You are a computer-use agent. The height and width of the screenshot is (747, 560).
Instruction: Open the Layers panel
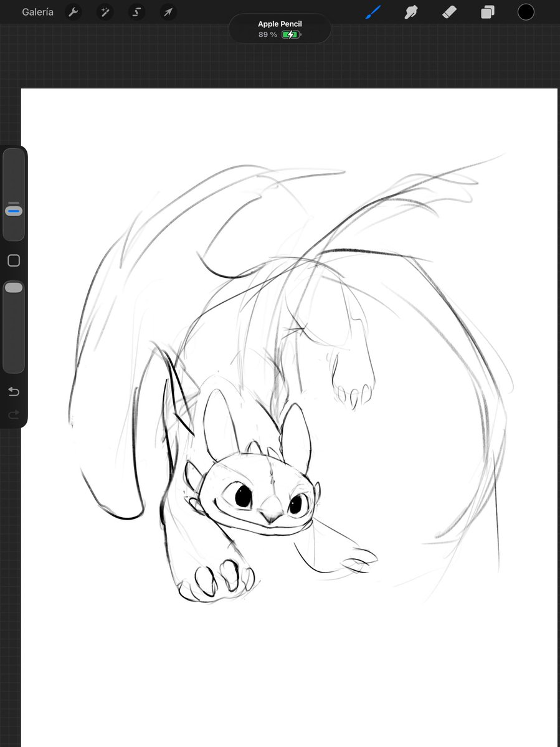click(x=488, y=12)
